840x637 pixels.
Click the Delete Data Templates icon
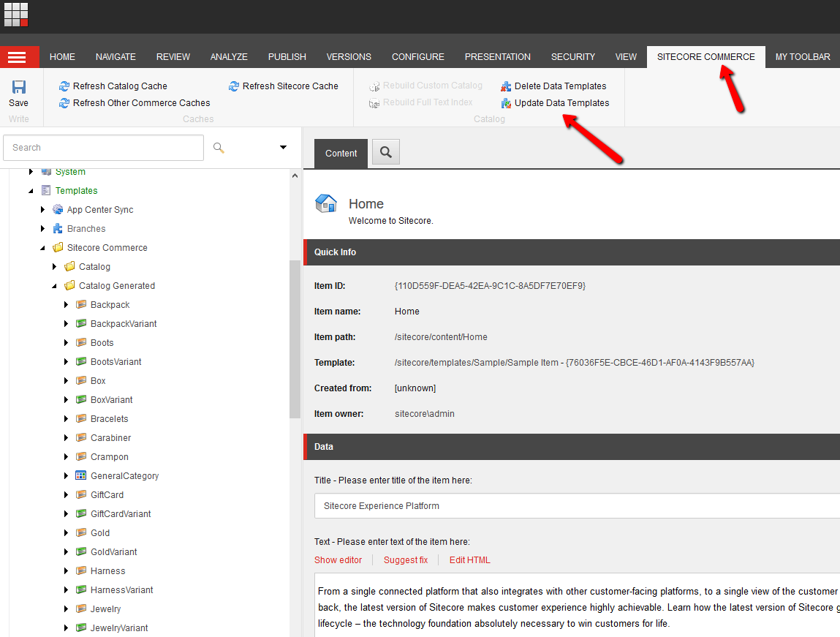[x=506, y=86]
